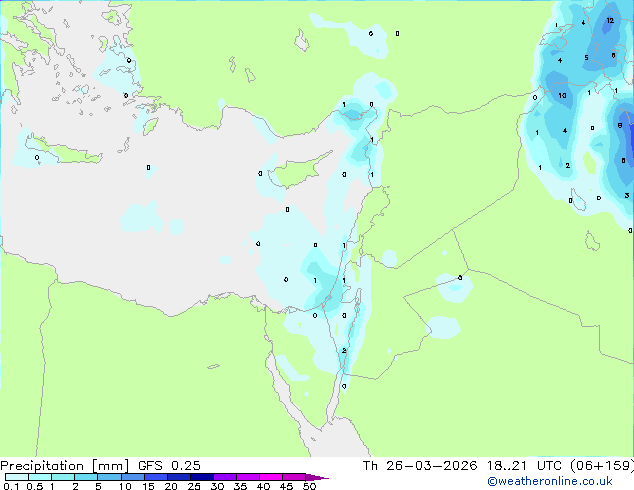Select the 35–40 mm legend color swatch
Image resolution: width=634 pixels, height=490 pixels.
point(248,477)
